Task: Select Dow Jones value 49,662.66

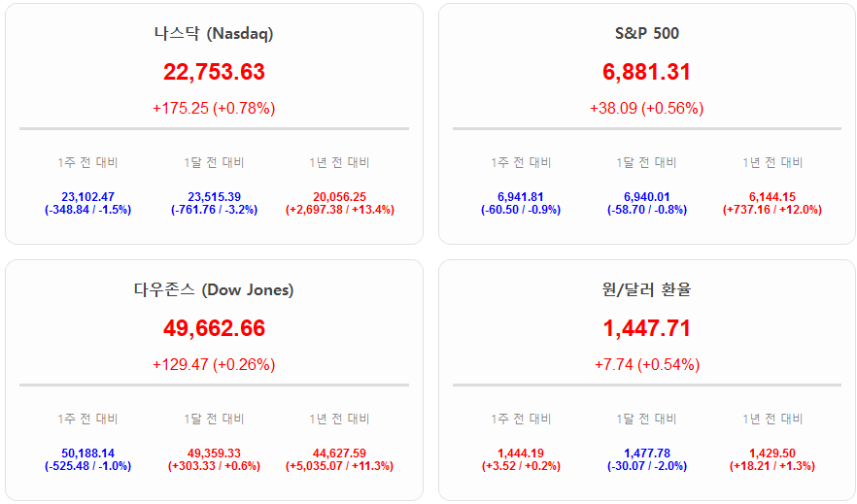Action: [x=214, y=328]
